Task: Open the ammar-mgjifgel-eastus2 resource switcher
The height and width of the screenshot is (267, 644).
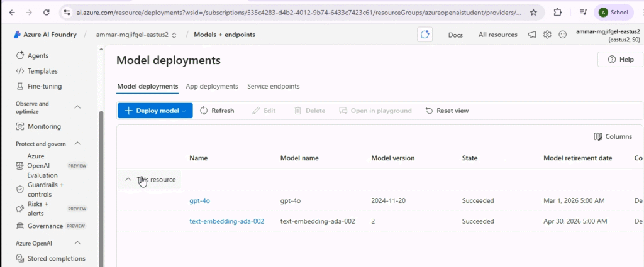Action: pyautogui.click(x=136, y=35)
